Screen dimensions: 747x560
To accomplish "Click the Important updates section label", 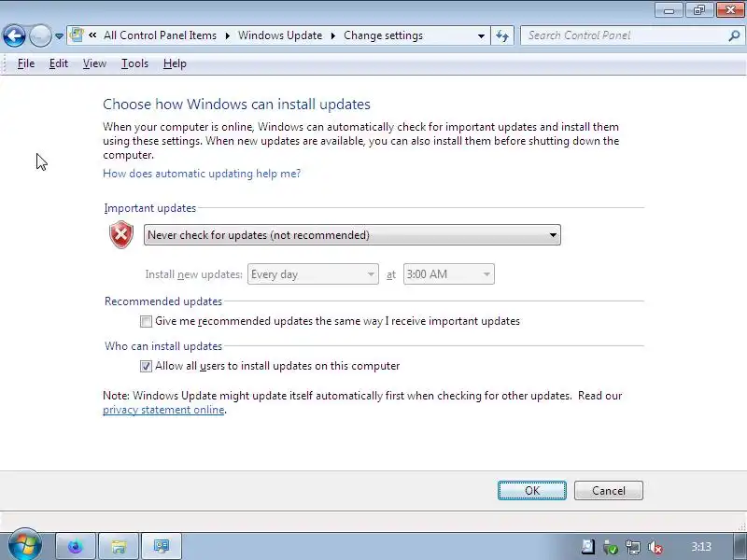I will click(x=150, y=208).
